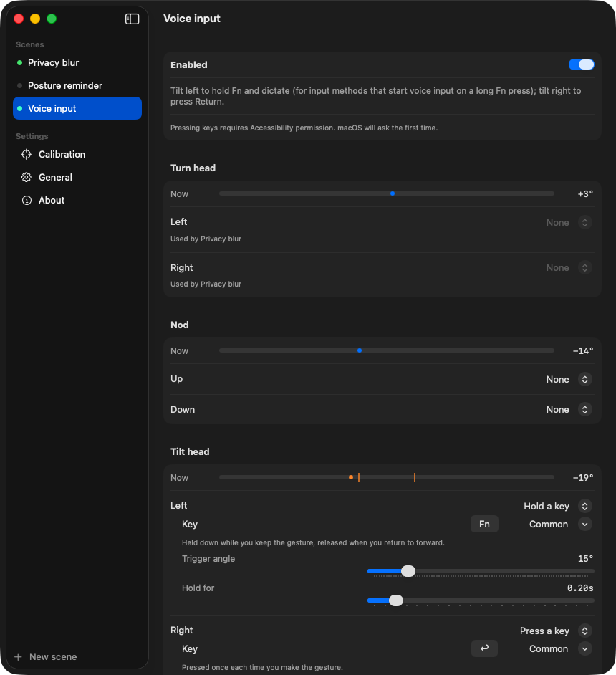Open General settings
616x675 pixels.
(77, 178)
